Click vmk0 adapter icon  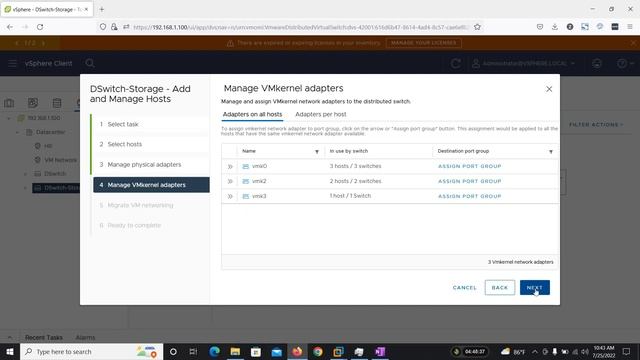[246, 167]
